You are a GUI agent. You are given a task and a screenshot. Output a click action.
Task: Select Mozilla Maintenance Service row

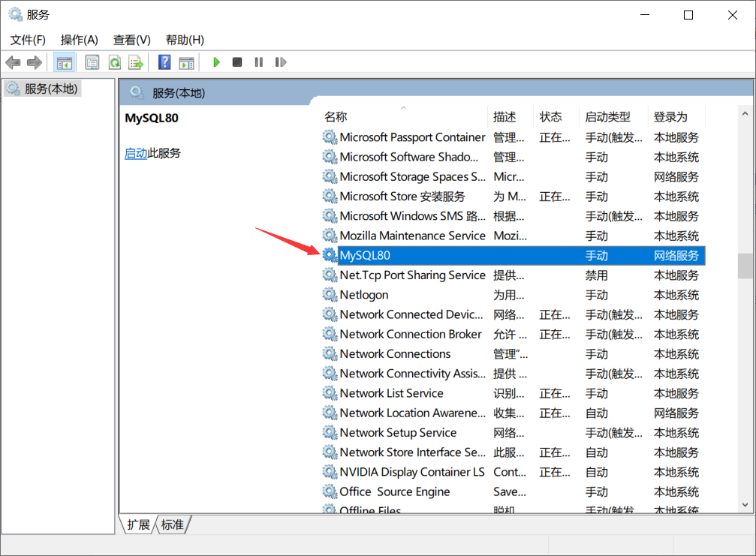click(513, 236)
